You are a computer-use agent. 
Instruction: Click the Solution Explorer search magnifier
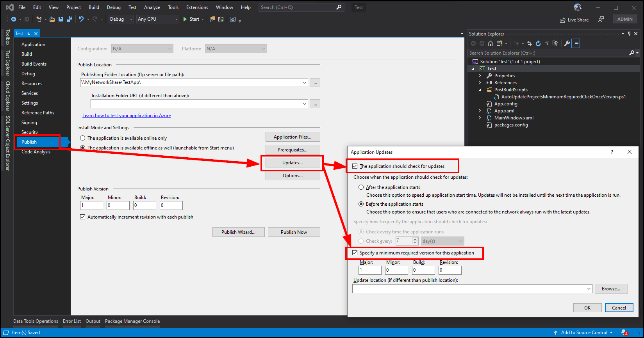point(632,53)
